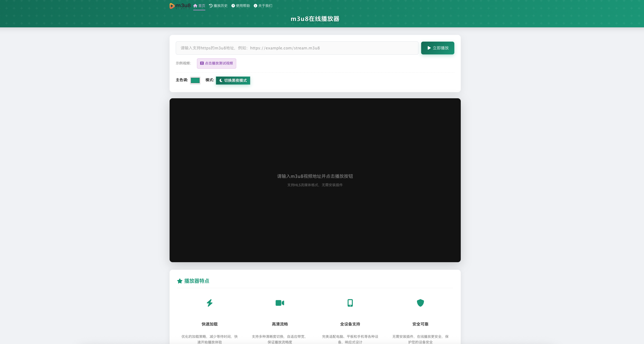Image resolution: width=644 pixels, height=344 pixels.
Task: Click the 播放器特点 section heading
Action: pos(197,281)
